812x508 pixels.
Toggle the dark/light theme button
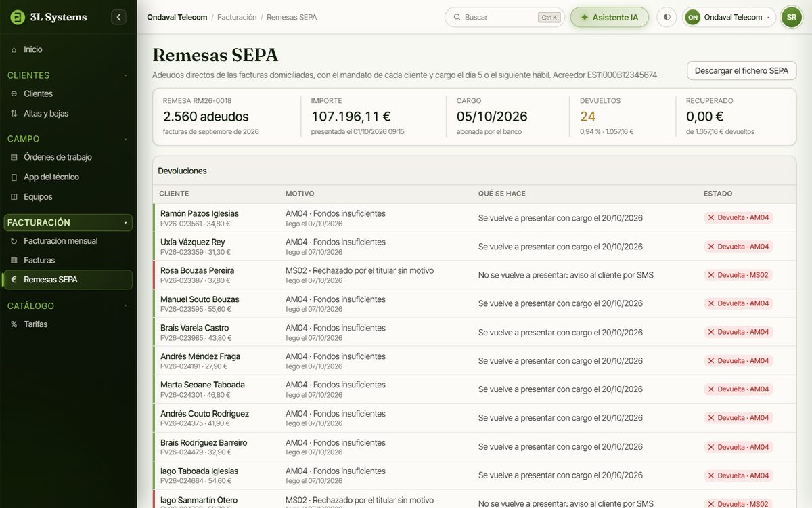(x=667, y=17)
